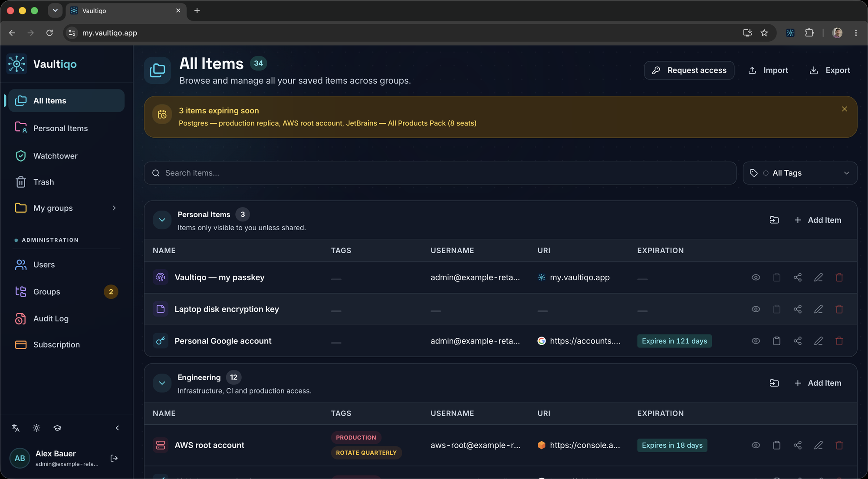Click the Request access button
Screen dimensions: 868x479
pyautogui.click(x=689, y=70)
